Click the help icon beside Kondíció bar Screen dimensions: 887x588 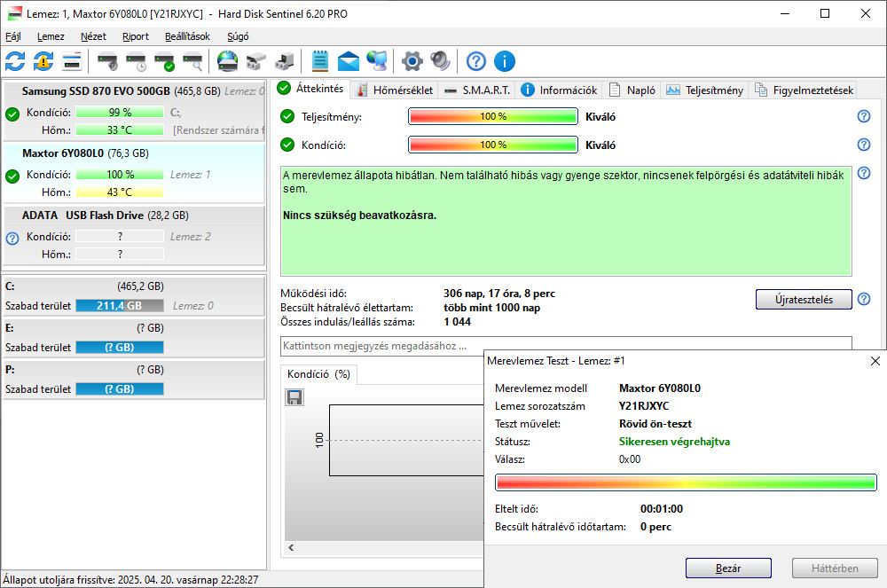click(864, 145)
